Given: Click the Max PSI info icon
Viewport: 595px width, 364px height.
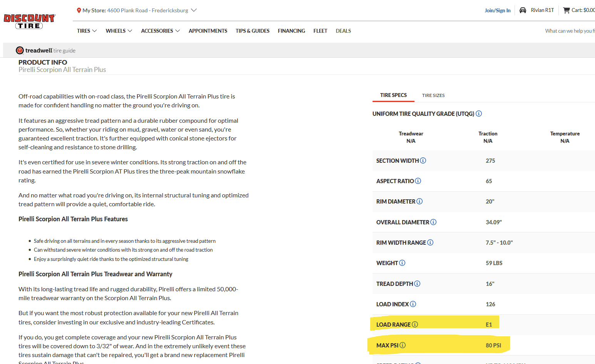Looking at the screenshot, I should click(403, 345).
